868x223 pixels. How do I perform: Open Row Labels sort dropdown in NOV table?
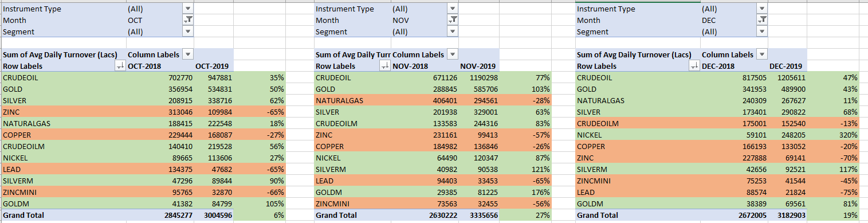(x=385, y=66)
